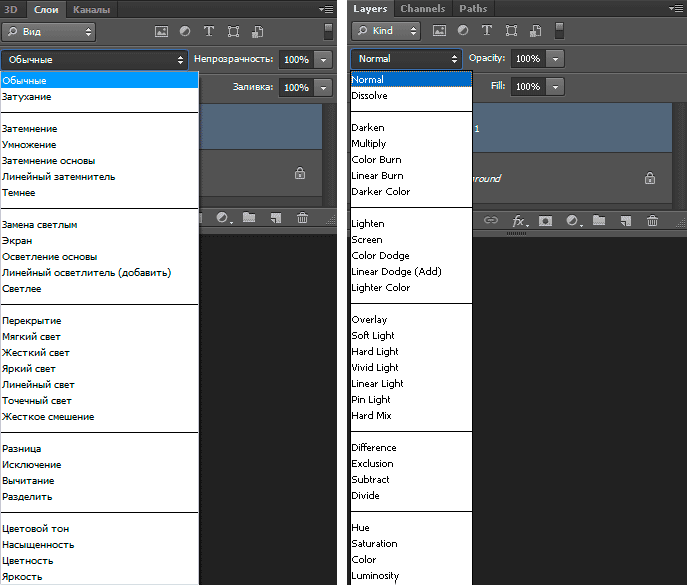687x585 pixels.
Task: Create new group folder in Russian panel
Action: point(249,218)
